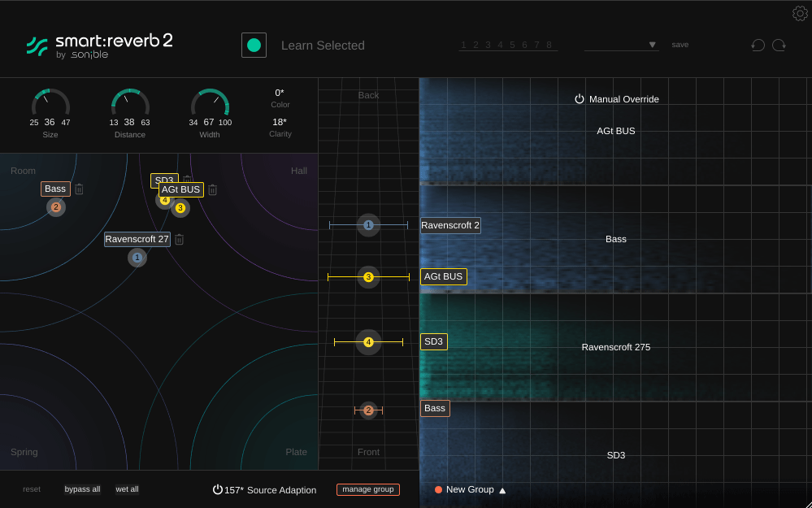Click the Color value 0*
812x508 pixels.
coord(280,93)
